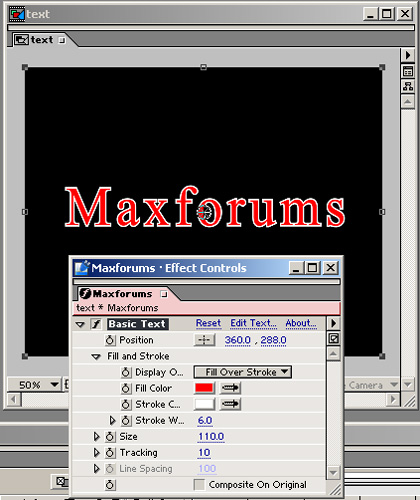Pick Stroke Color with the eyedropper

[x=230, y=404]
